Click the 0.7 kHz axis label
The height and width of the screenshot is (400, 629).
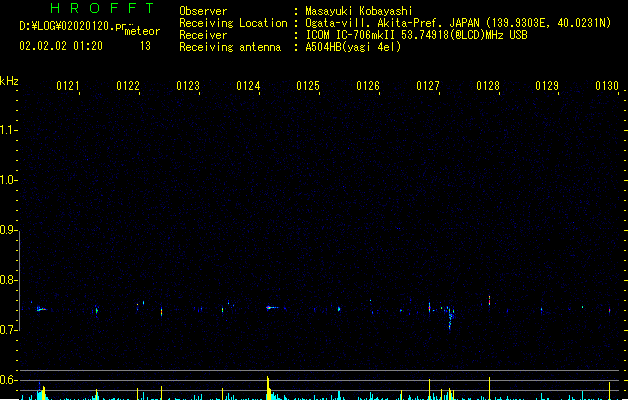[x=8, y=330]
